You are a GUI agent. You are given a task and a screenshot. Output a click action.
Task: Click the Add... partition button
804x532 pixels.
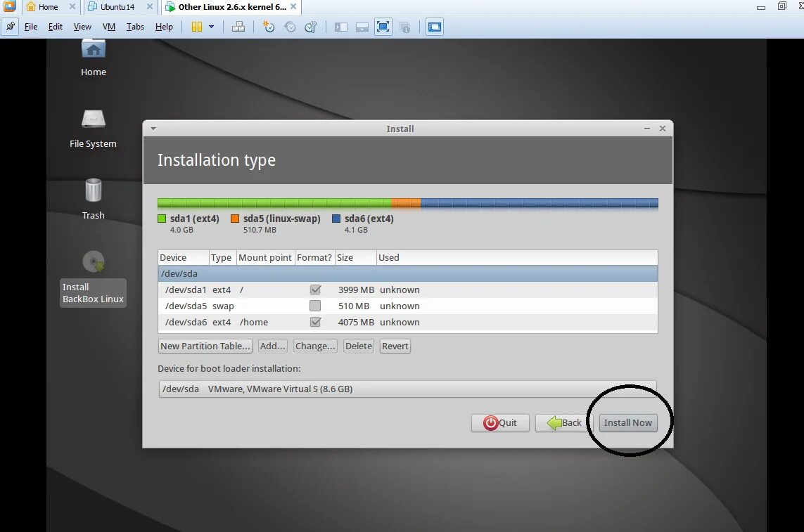[272, 346]
